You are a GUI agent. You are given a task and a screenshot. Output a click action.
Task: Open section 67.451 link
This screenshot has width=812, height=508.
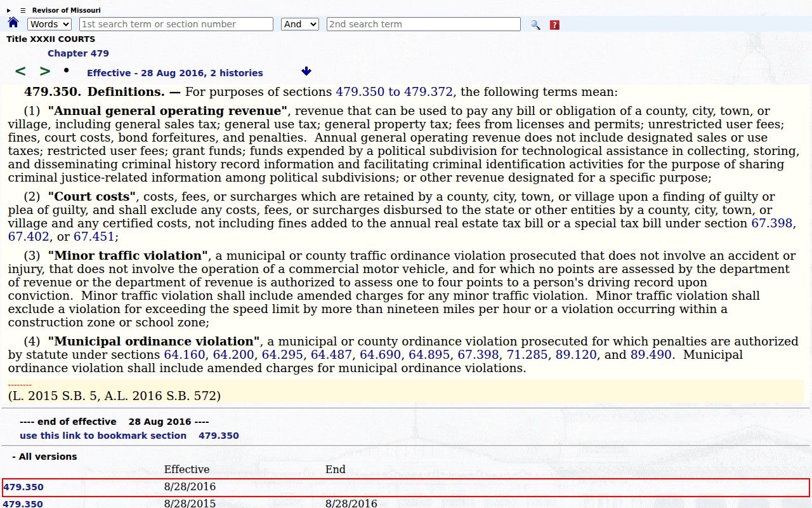(x=94, y=237)
